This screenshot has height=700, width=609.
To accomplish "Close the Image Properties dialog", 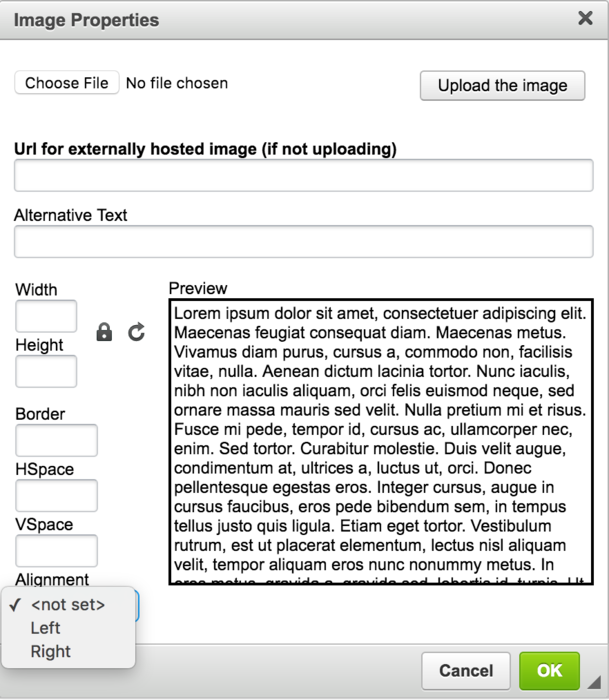I will 585,18.
